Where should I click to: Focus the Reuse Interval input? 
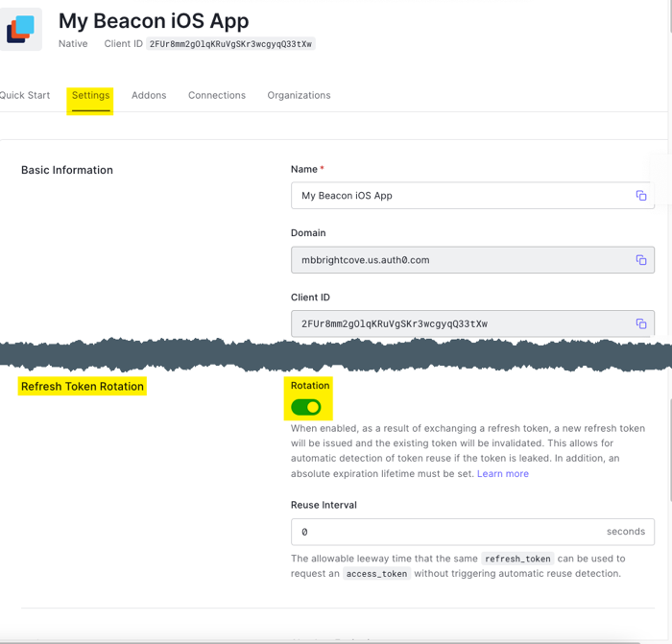pyautogui.click(x=446, y=532)
